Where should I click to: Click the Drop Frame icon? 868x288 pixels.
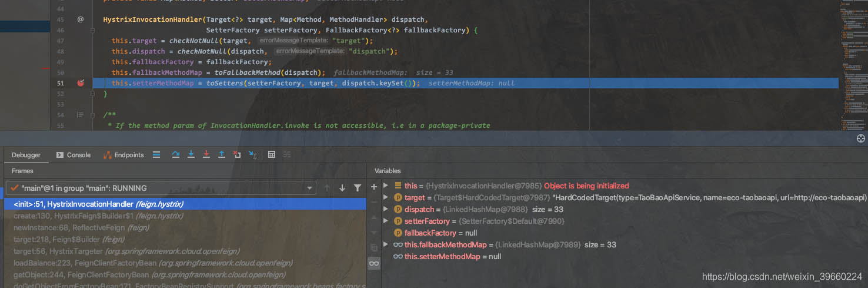tap(237, 155)
